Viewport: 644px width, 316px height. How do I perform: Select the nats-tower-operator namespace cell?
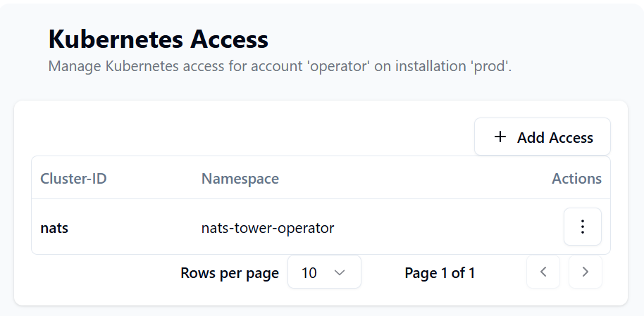tap(268, 228)
